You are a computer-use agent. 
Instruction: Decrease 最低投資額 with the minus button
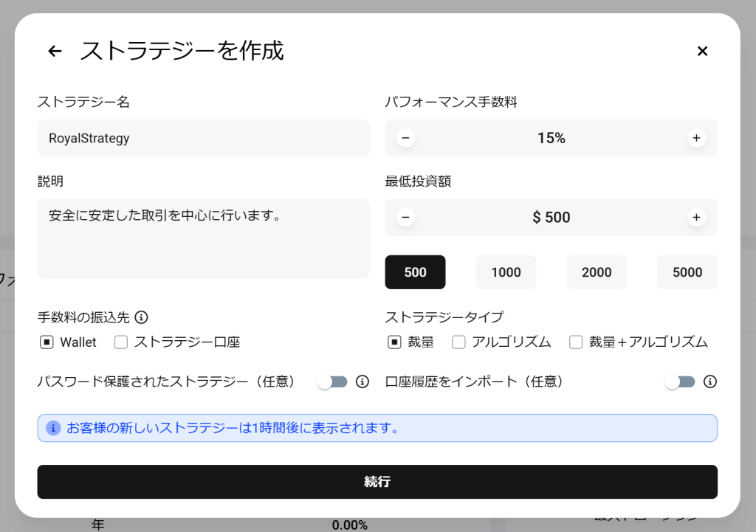pos(405,217)
